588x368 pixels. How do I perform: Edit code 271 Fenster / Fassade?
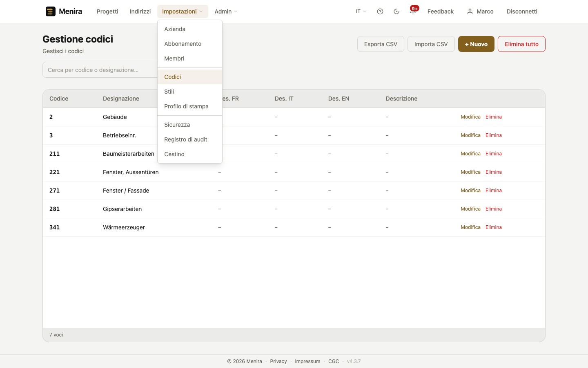(x=470, y=191)
